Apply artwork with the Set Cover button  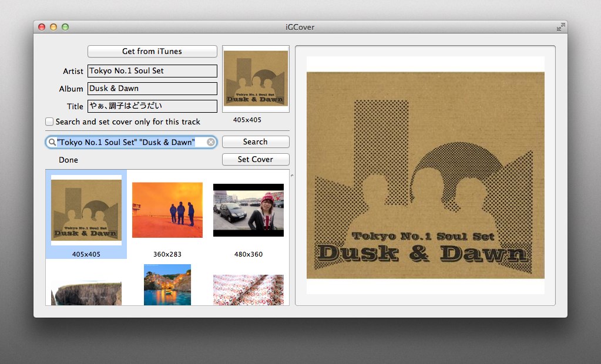(256, 160)
